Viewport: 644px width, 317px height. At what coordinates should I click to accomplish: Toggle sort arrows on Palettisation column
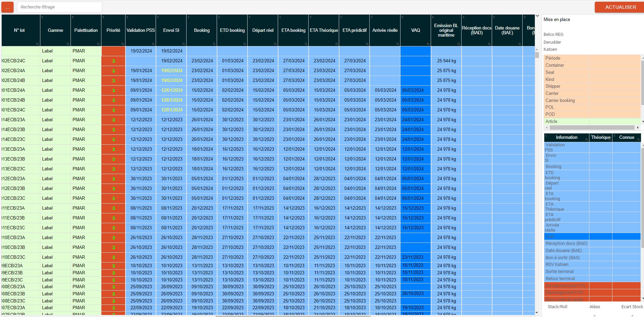(73, 17)
